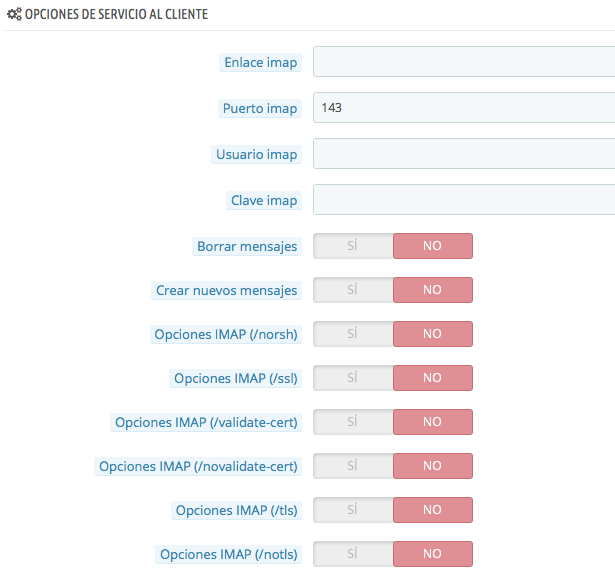Turn on SÍ for Opciones IMAP (/norsh)
Image resolution: width=615 pixels, height=582 pixels.
point(353,334)
